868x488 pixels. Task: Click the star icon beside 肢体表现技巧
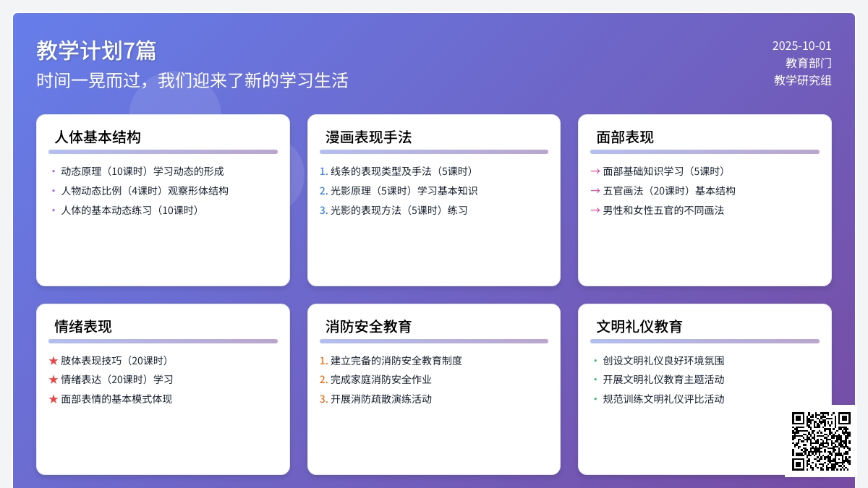click(54, 361)
